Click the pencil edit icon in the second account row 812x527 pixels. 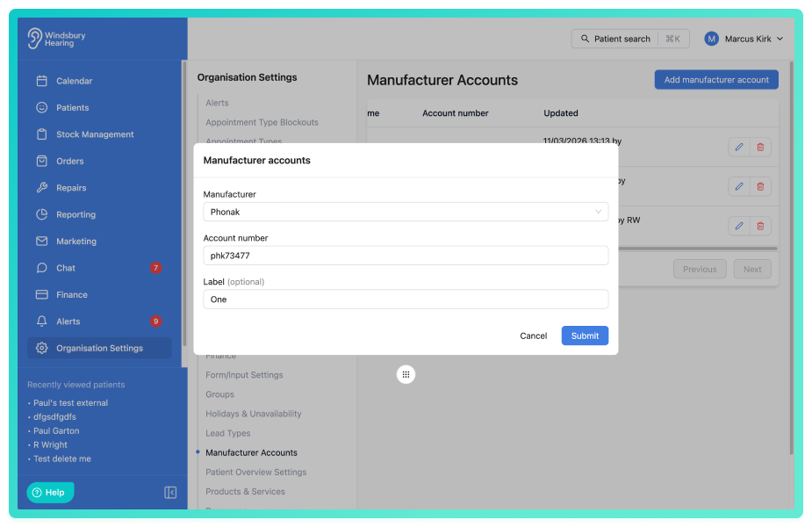click(739, 186)
